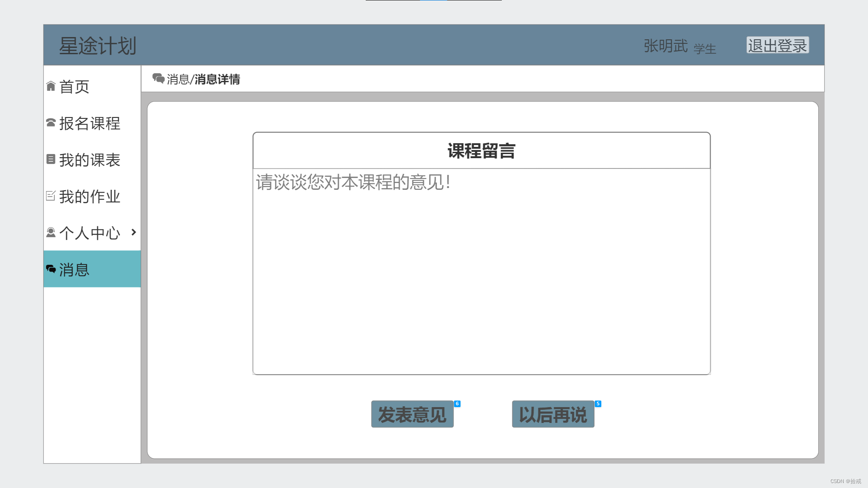Click the document icon beside 我的课表
Screen dimensions: 868x488
51,159
